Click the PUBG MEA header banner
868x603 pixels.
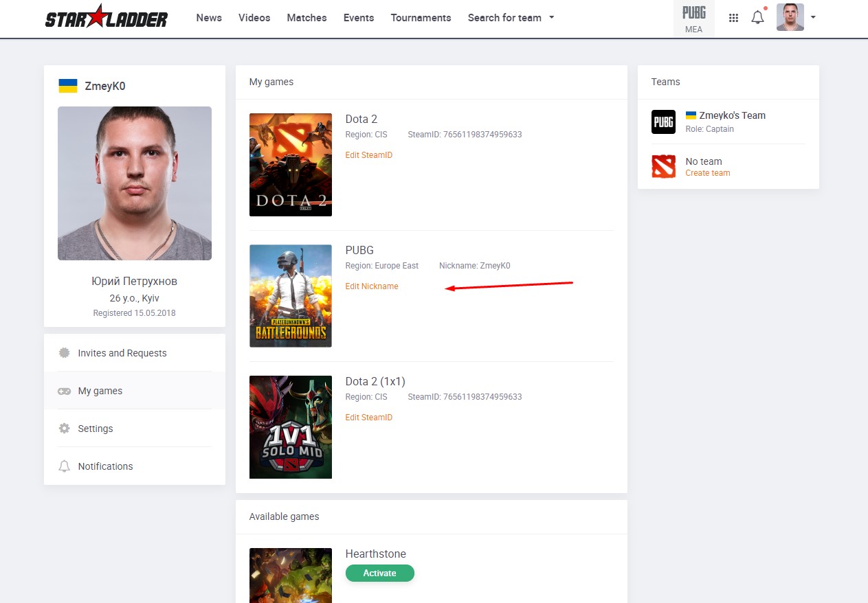693,19
